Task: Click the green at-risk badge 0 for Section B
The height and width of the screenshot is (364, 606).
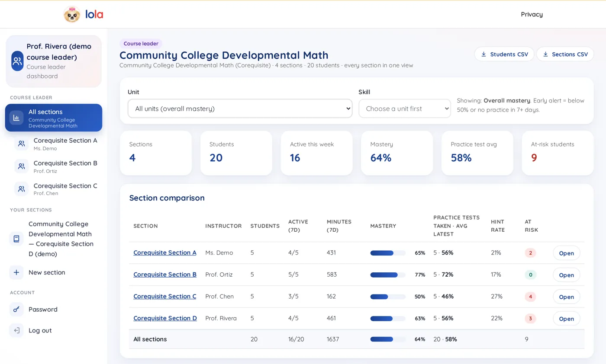Action: [x=530, y=275]
